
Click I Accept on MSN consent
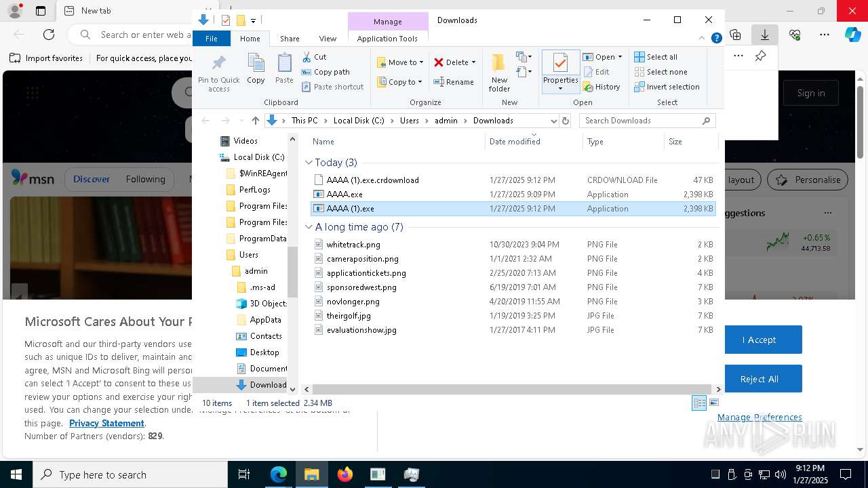[759, 340]
